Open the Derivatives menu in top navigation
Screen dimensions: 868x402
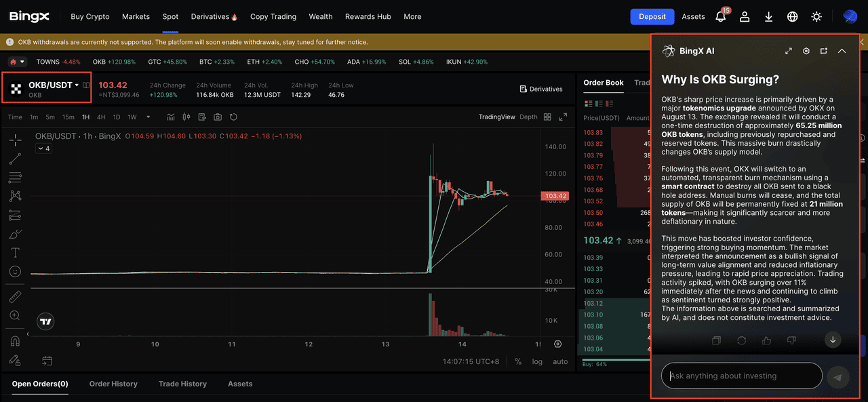pyautogui.click(x=214, y=16)
